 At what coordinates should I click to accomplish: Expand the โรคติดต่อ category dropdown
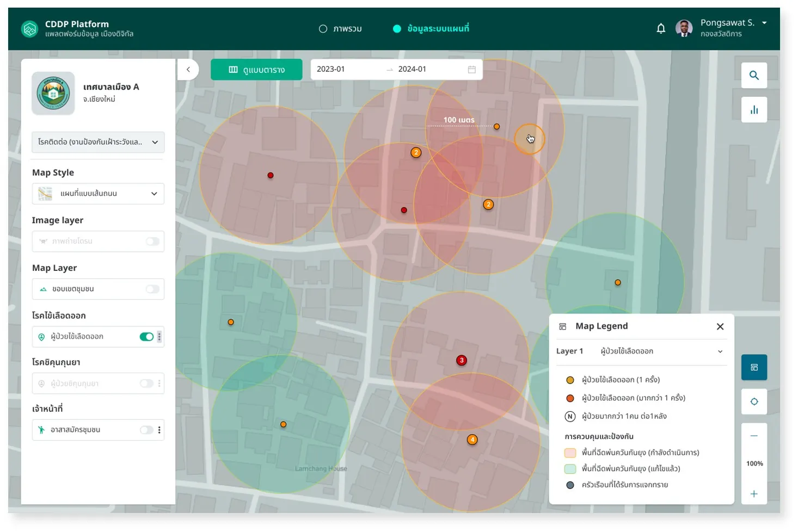tap(98, 143)
